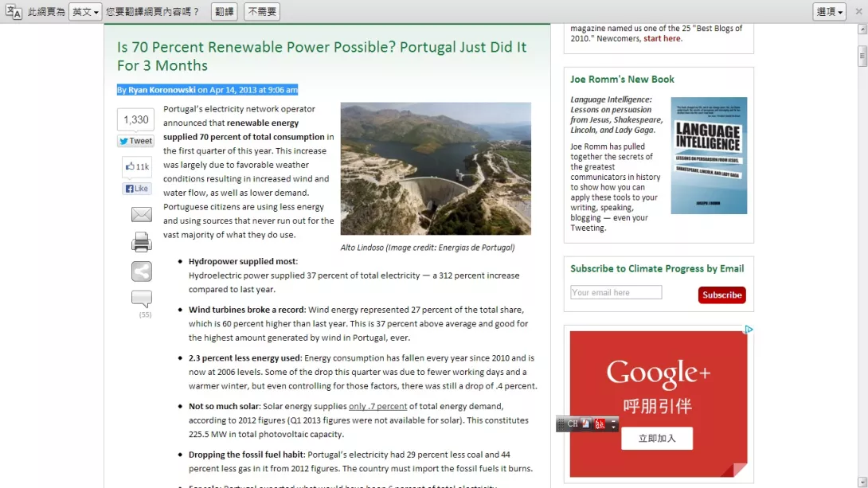This screenshot has height=488, width=868.
Task: Open the share icon in article sidebar
Action: tap(141, 271)
